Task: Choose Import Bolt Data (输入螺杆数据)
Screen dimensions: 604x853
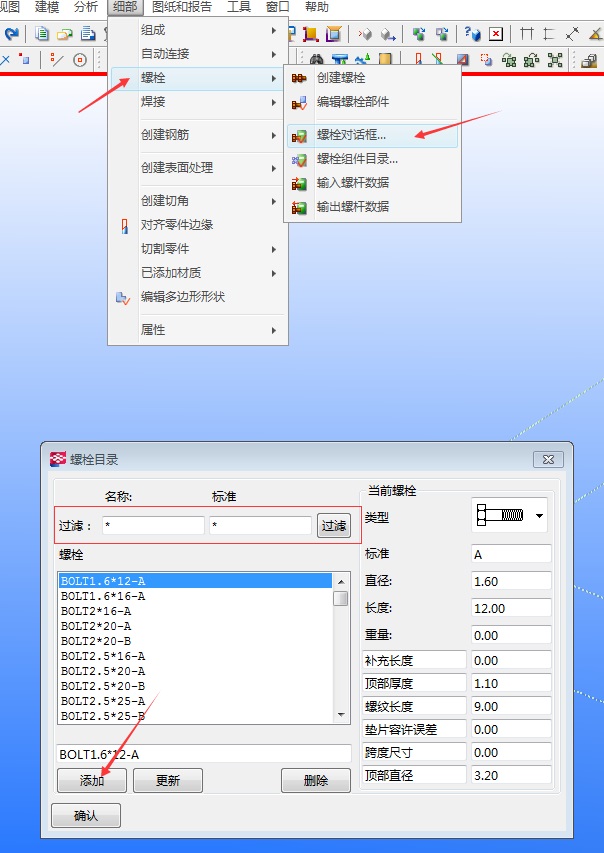Action: pyautogui.click(x=372, y=183)
